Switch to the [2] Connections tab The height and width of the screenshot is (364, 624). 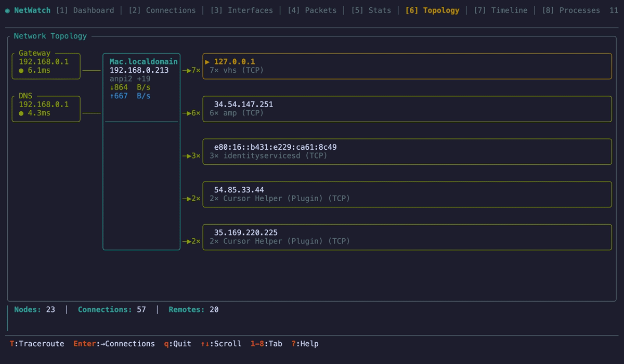coord(164,10)
